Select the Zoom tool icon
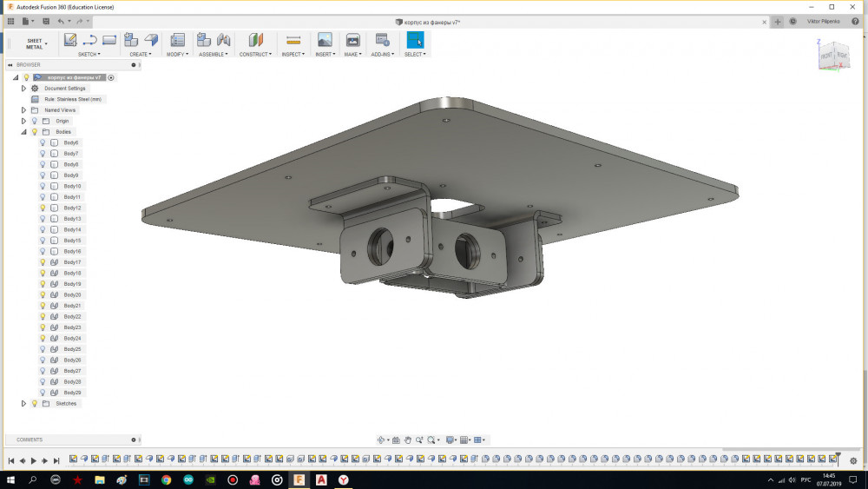The width and height of the screenshot is (868, 489). coord(419,439)
